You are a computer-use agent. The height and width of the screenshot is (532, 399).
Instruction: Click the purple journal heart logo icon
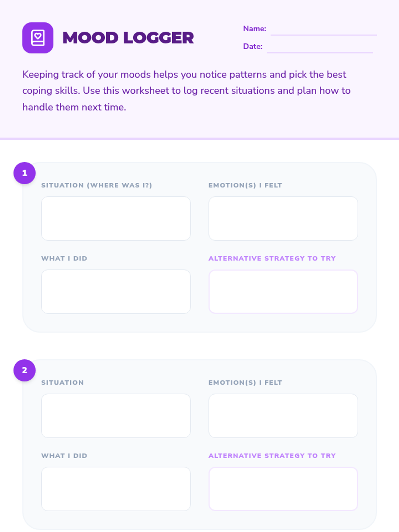[38, 38]
